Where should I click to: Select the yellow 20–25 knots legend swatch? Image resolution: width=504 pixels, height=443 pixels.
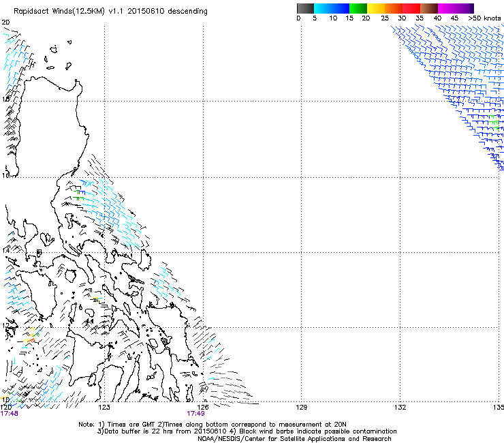(376, 8)
